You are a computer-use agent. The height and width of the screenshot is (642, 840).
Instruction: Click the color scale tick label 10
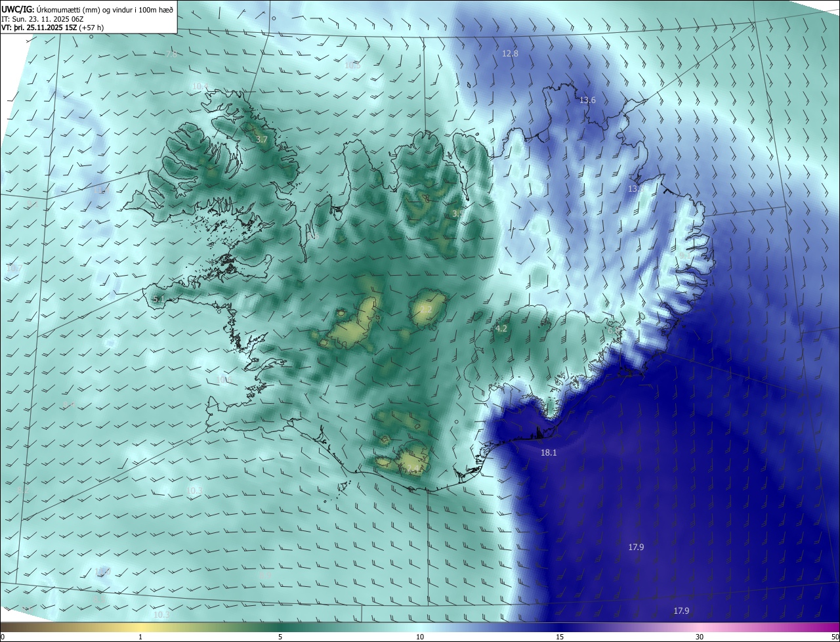click(x=420, y=637)
